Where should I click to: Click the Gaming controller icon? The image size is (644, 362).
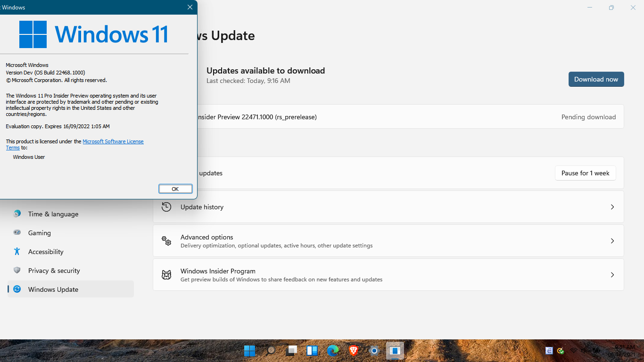17,232
